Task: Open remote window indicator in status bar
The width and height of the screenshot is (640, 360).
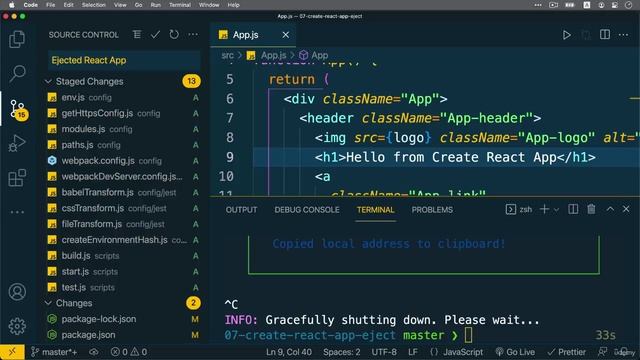Action: pyautogui.click(x=12, y=351)
